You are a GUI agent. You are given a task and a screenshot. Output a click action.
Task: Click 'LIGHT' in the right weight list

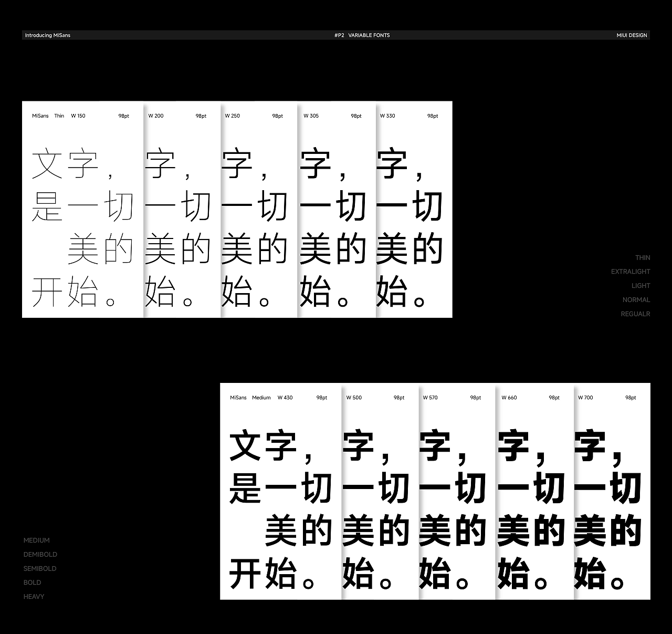[x=641, y=286]
